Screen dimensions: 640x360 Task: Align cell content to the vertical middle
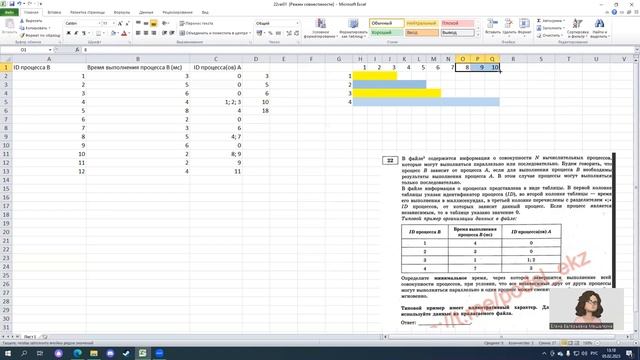click(x=146, y=23)
